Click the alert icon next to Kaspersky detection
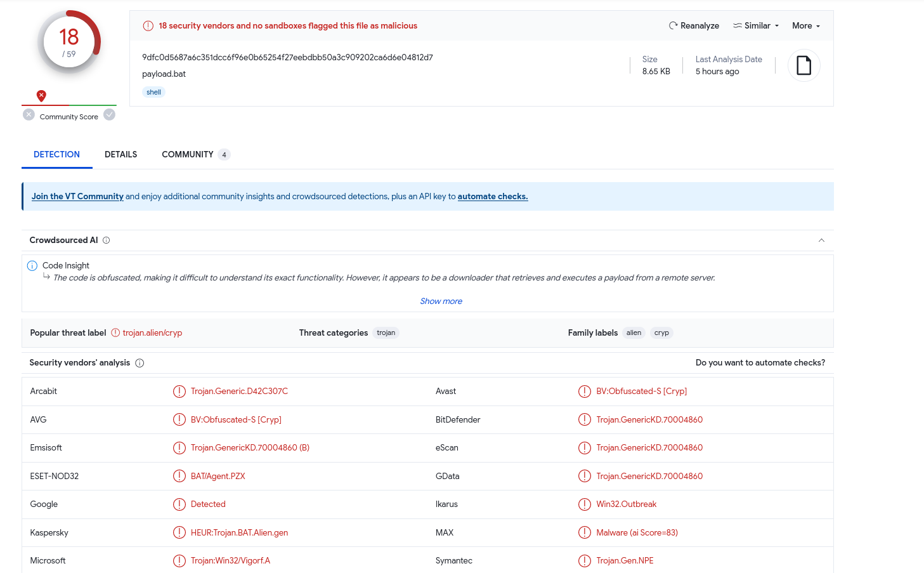The height and width of the screenshot is (573, 924). 179,532
